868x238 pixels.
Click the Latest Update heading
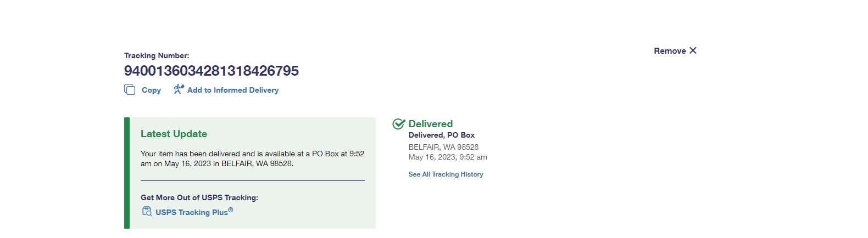[174, 134]
